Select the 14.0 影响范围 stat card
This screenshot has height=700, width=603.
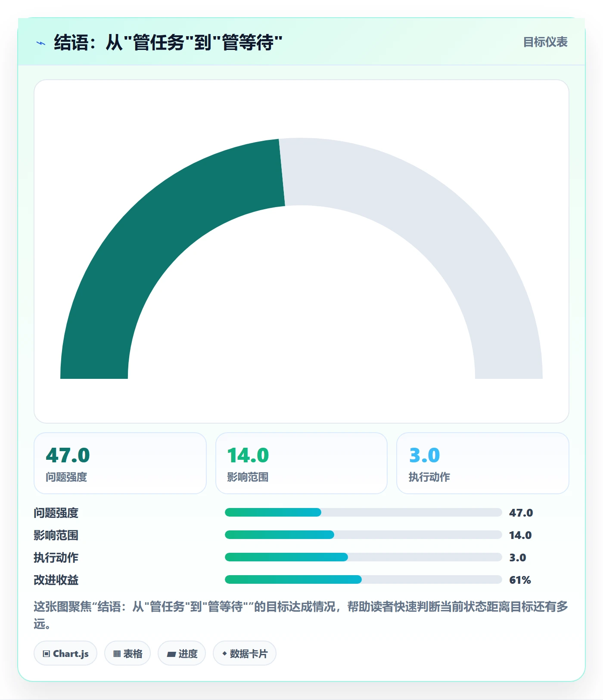301,463
